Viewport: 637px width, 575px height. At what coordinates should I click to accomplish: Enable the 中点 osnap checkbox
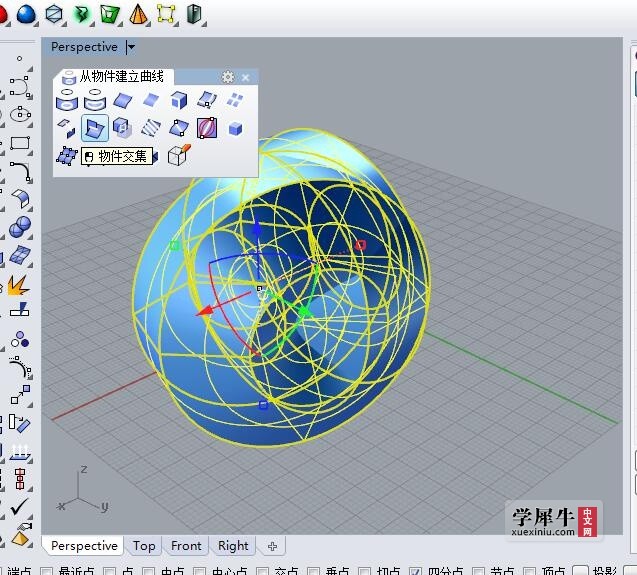tap(148, 571)
